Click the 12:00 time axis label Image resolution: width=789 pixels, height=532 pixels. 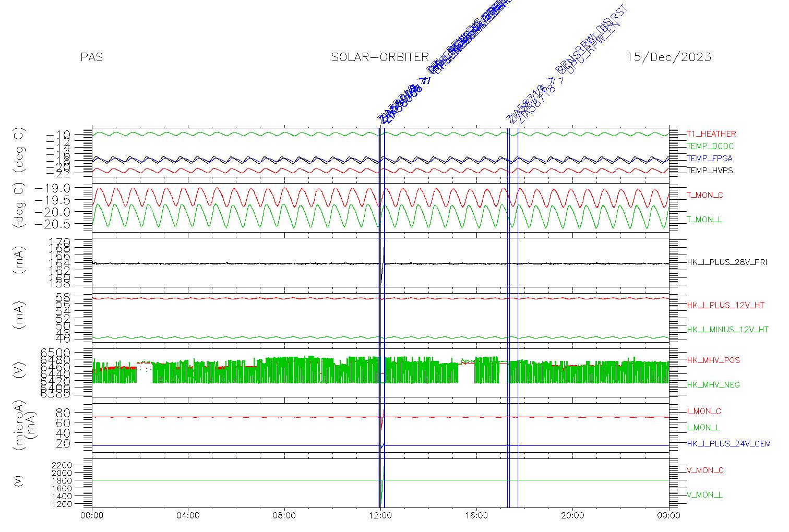point(380,516)
